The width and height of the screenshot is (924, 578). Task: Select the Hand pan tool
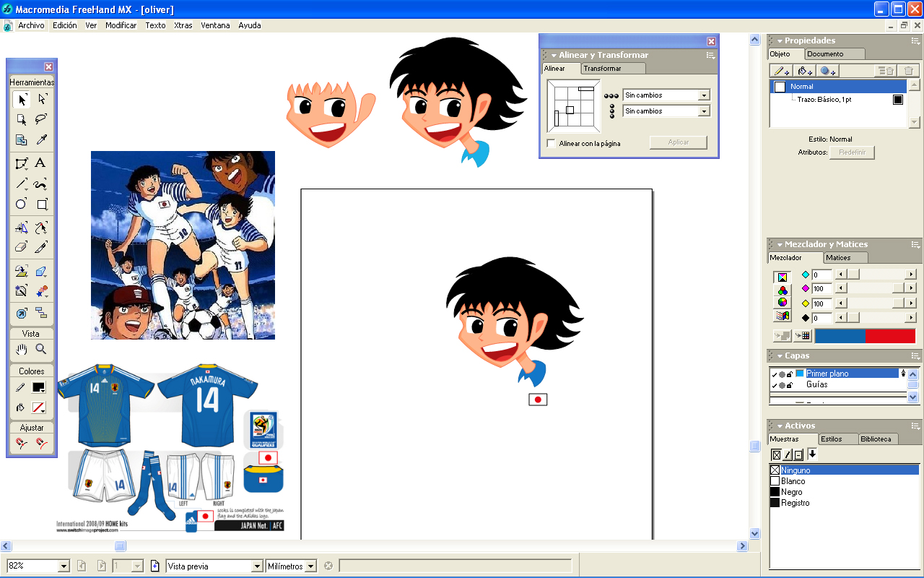coord(22,349)
